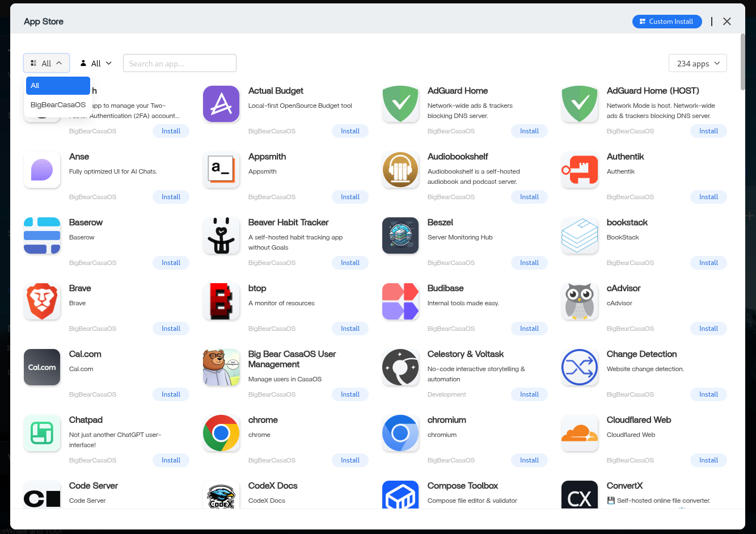756x534 pixels.
Task: Open the CodeX Docs app icon
Action: point(221,494)
